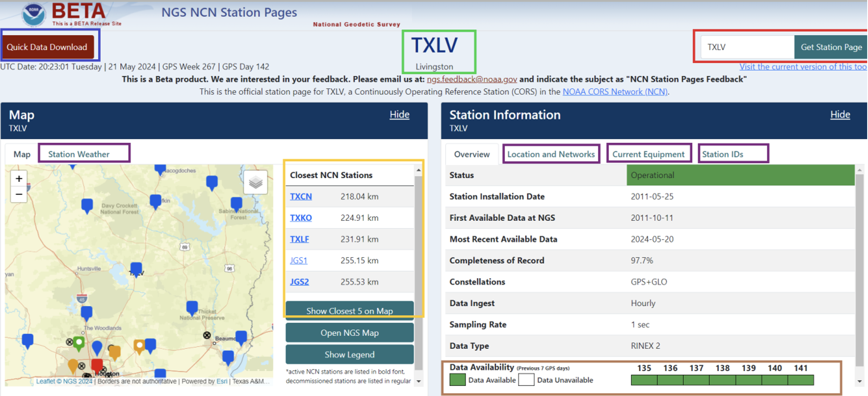
Task: Select the red marker at Houston
Action: coord(97,365)
